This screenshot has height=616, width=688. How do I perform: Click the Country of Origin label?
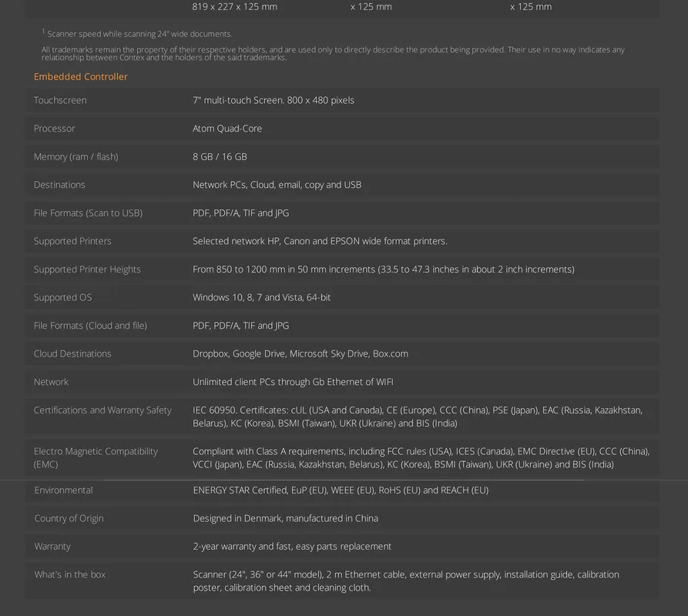coord(69,518)
